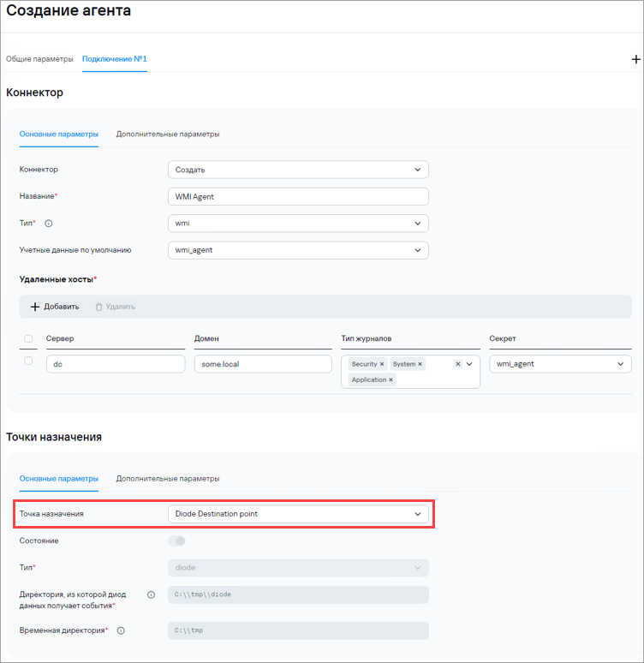Open the Коннектор dropdown set to Создать
The width and height of the screenshot is (644, 663).
pyautogui.click(x=298, y=170)
